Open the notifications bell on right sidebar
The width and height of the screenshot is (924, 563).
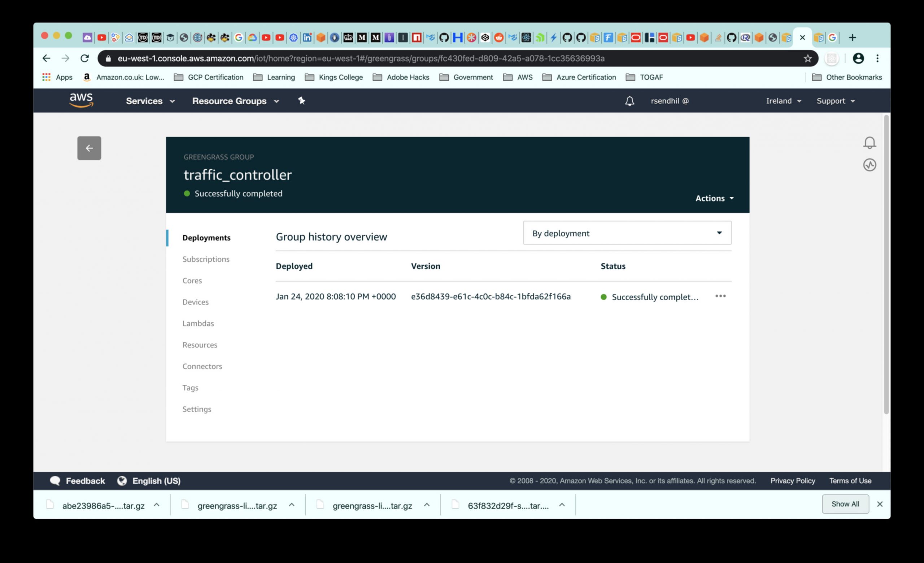click(x=869, y=143)
